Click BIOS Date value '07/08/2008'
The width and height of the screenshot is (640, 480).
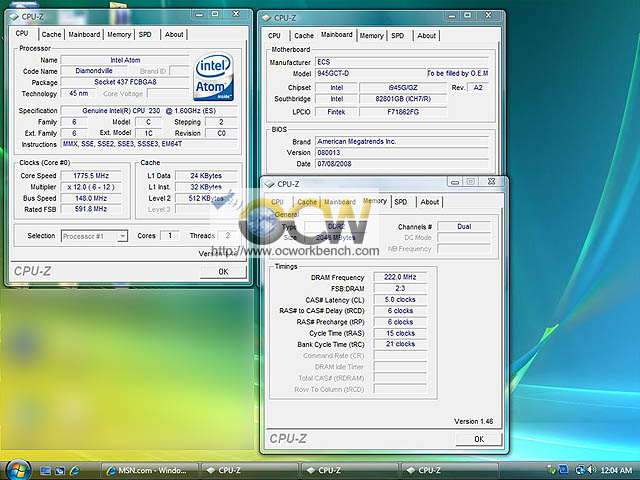coord(402,164)
